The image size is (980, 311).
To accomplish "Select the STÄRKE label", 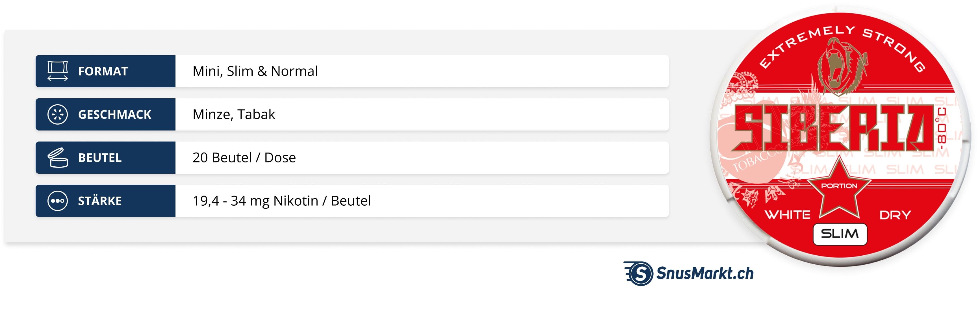I will [100, 201].
